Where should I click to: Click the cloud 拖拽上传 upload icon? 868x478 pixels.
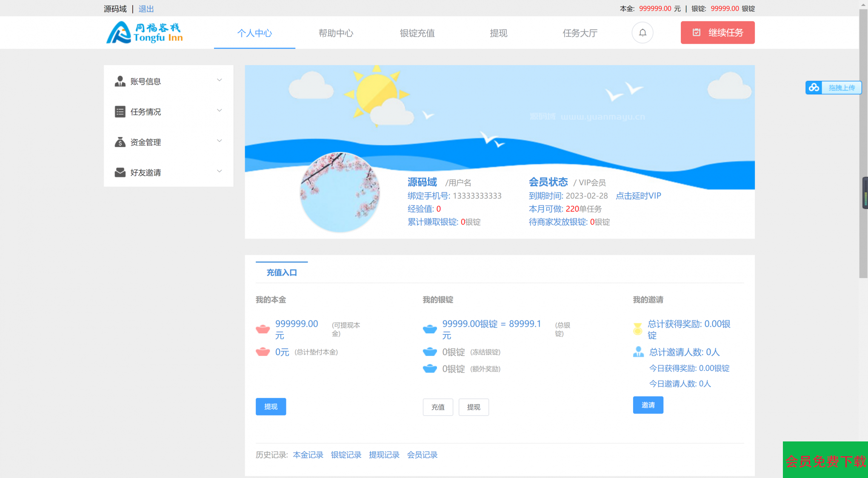814,88
